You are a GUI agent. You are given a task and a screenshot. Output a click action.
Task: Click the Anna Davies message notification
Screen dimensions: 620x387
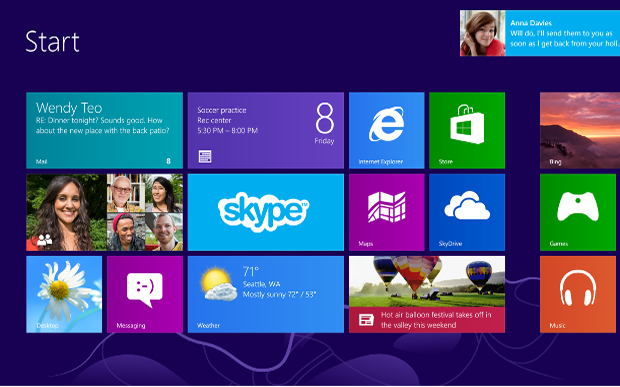[540, 33]
